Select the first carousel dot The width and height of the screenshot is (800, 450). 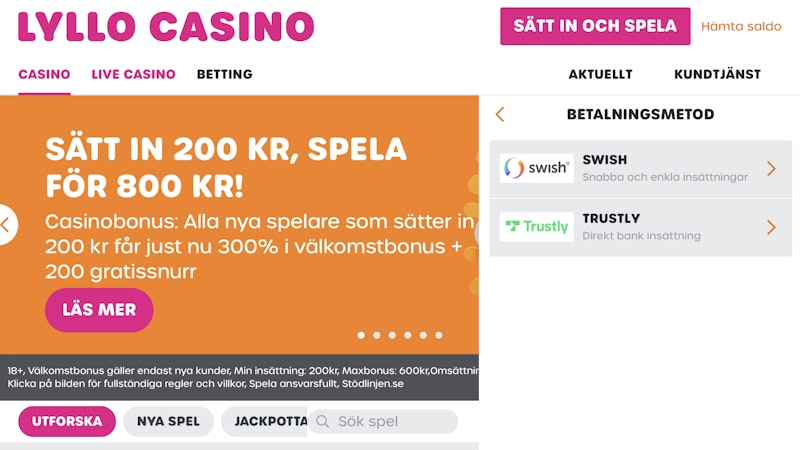[361, 335]
